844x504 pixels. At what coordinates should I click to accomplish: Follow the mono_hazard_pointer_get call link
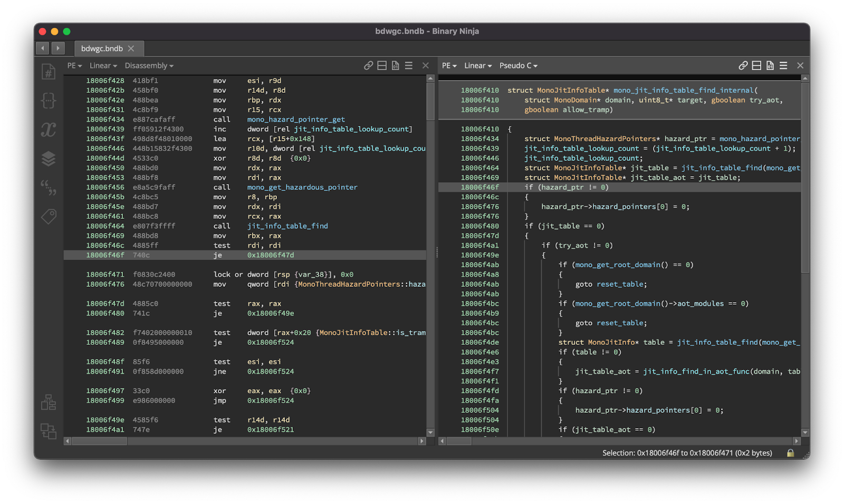pos(296,120)
